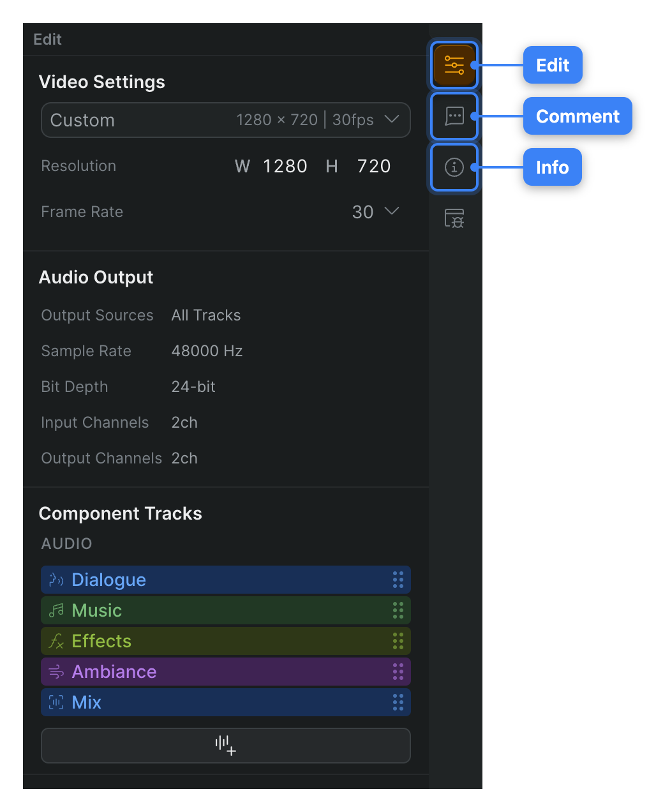Screen dimensions: 656x812
Task: Open the Edit sliders panel icon
Action: [454, 65]
